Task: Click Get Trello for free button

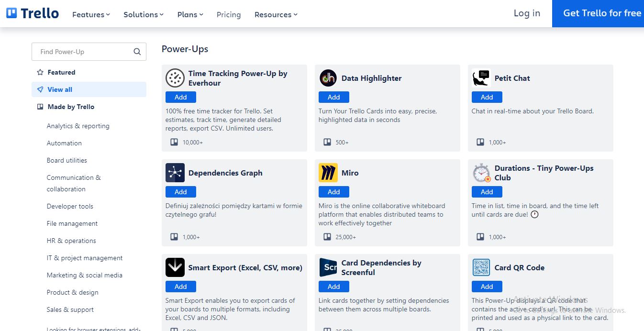Action: [x=602, y=13]
